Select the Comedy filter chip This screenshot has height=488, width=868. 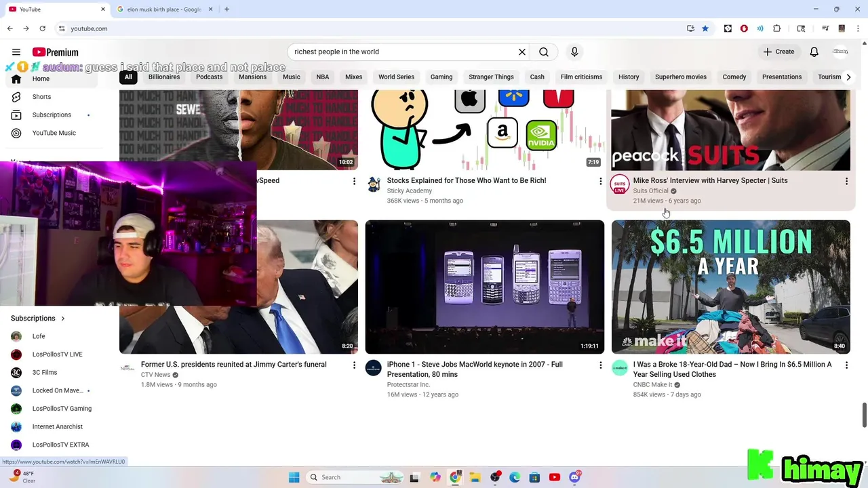tap(734, 77)
